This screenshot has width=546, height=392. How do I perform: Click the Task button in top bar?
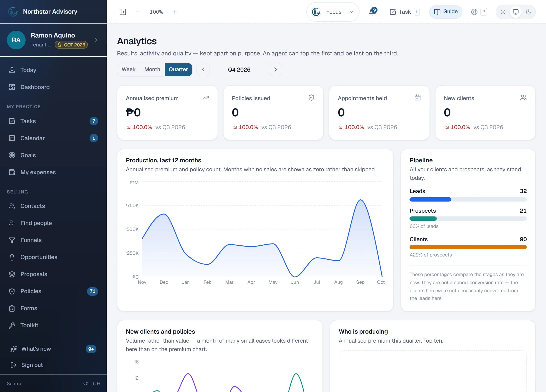coord(404,12)
